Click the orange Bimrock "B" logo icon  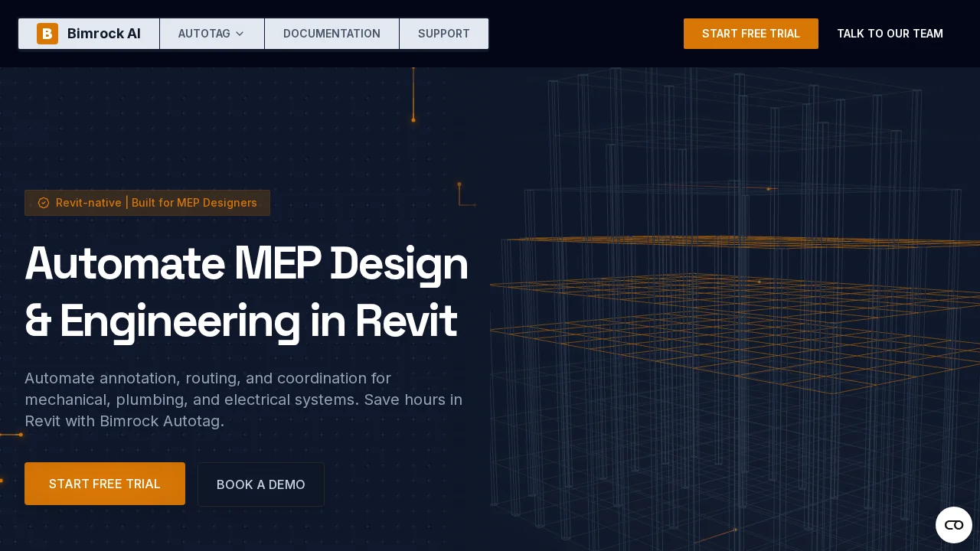click(47, 34)
